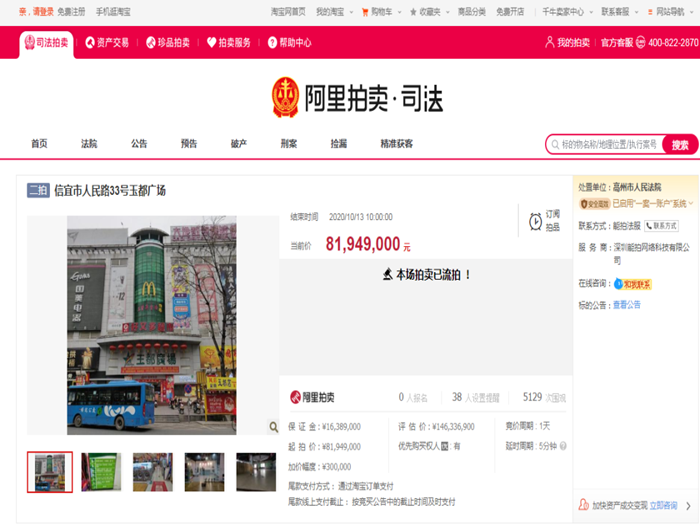The width and height of the screenshot is (700, 525).
Task: Click the arrow next to 立即咨询
Action: pyautogui.click(x=688, y=506)
